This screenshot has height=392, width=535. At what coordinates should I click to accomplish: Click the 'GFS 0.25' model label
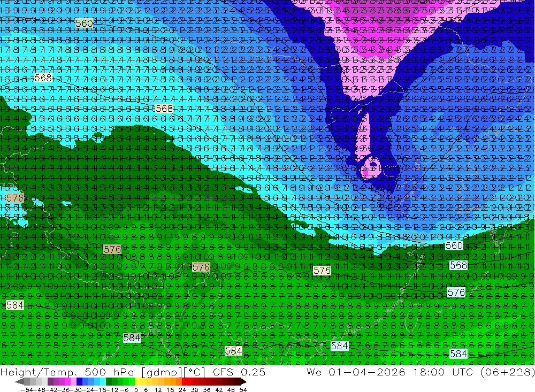coord(239,372)
